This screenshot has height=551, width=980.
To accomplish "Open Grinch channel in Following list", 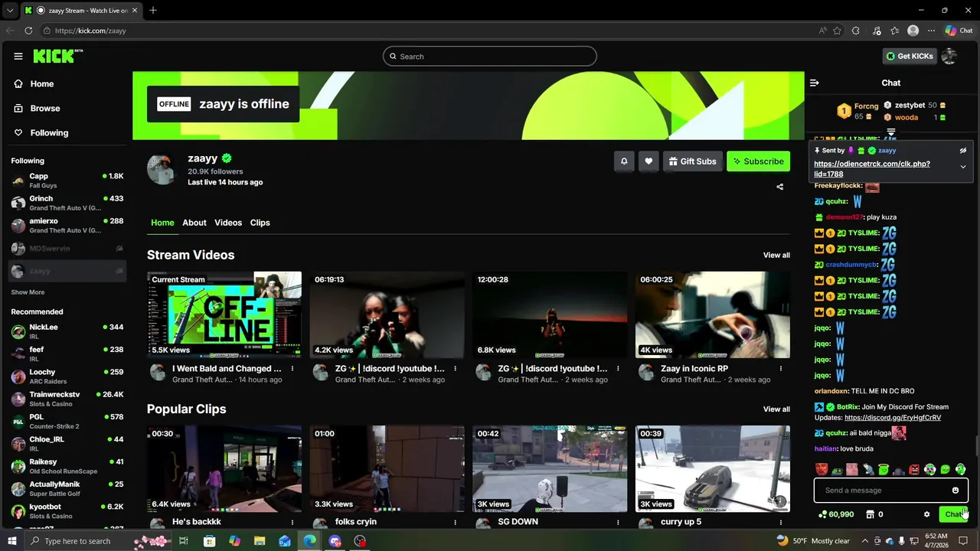I will (67, 203).
